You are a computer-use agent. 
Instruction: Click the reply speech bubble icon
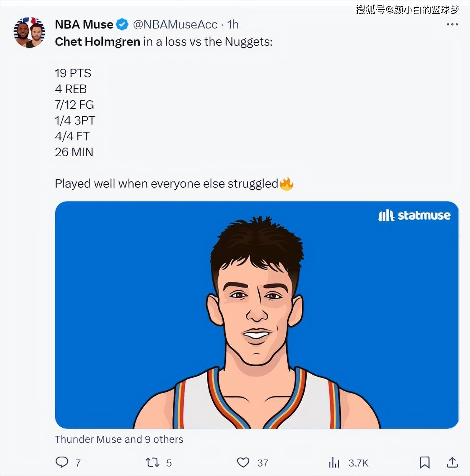tap(62, 462)
